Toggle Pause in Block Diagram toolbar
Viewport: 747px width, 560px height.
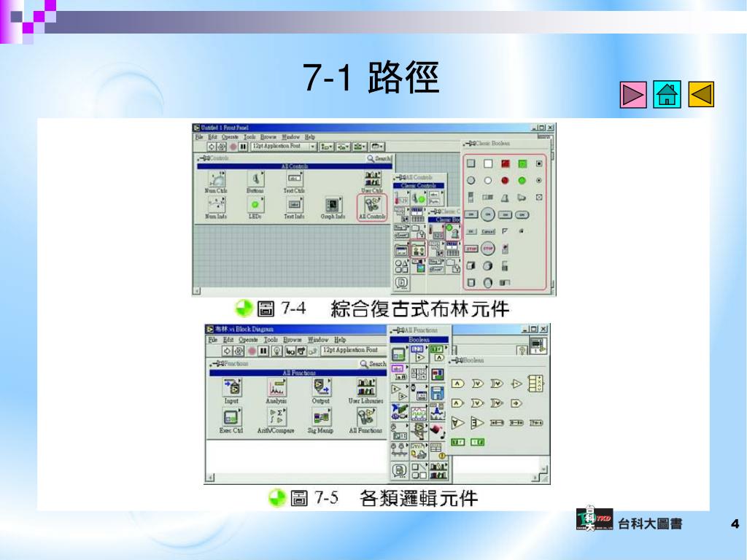263,351
